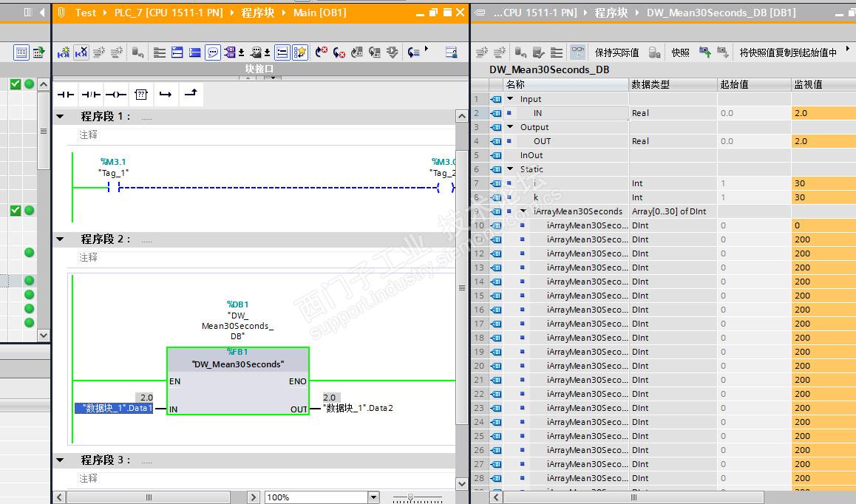Click PLC_7 [CPU 1511-1 PN] breadcrumb

coord(169,13)
